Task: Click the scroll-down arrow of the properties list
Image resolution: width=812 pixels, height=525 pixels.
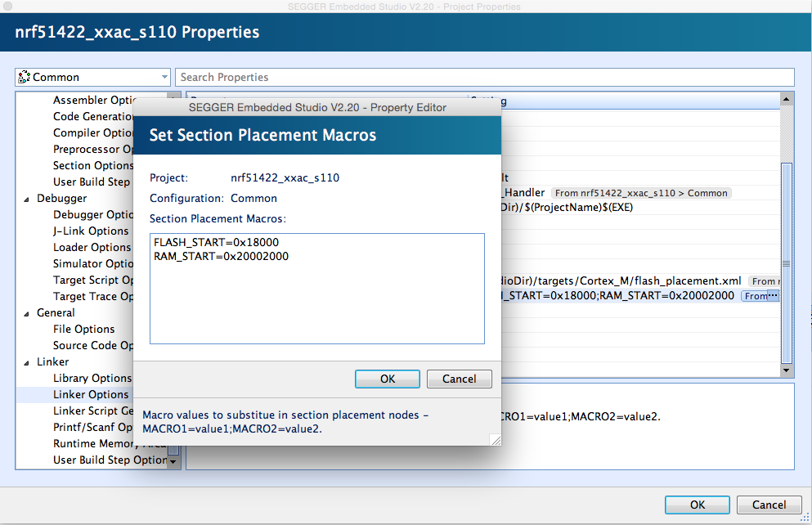Action: pyautogui.click(x=786, y=370)
